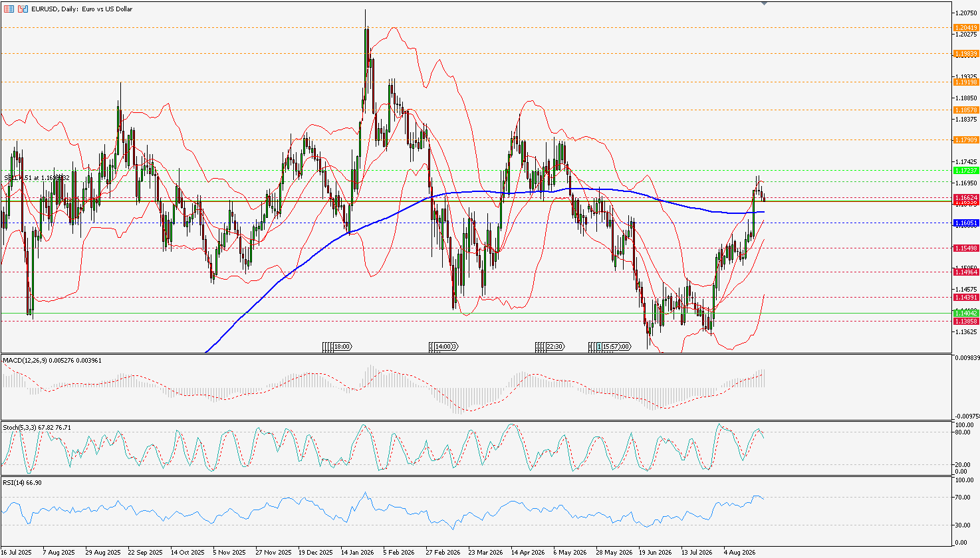The image size is (980, 558).
Task: Click the 14 Jan 2026 date label
Action: click(x=357, y=552)
